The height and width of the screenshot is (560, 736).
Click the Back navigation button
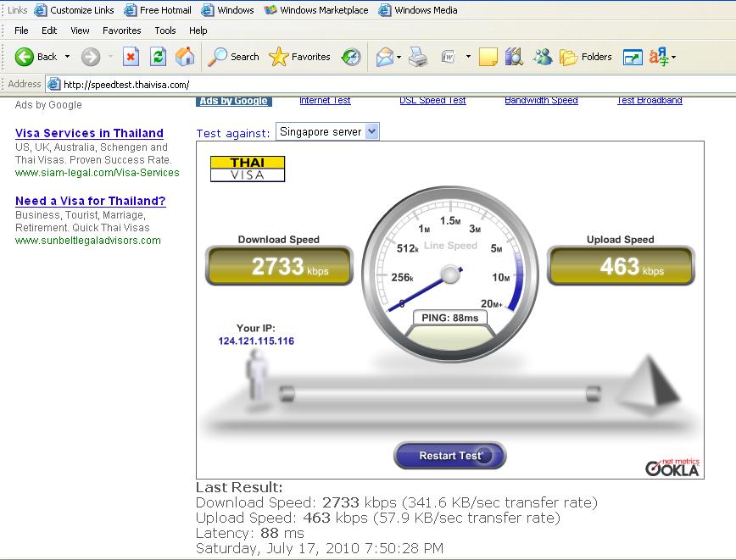click(x=36, y=57)
